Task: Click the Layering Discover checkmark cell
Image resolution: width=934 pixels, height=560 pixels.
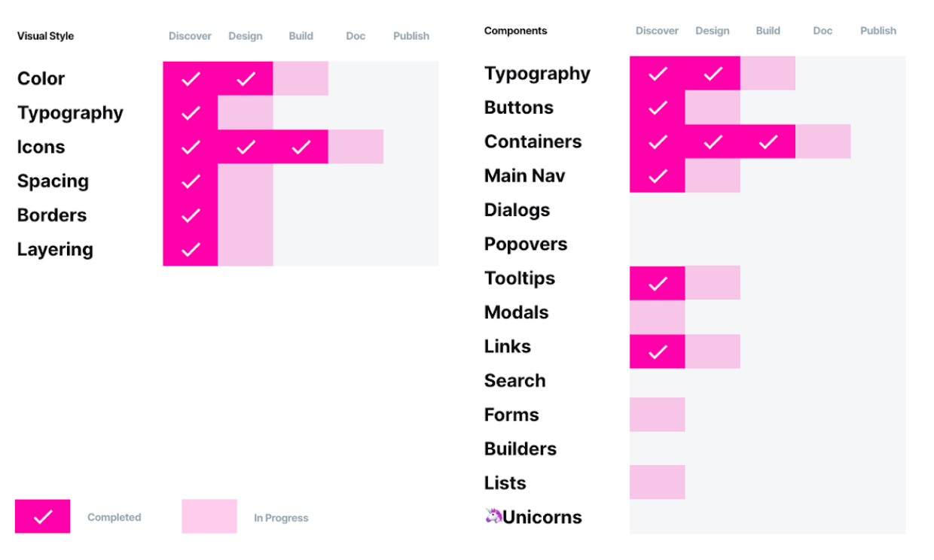Action: point(191,249)
